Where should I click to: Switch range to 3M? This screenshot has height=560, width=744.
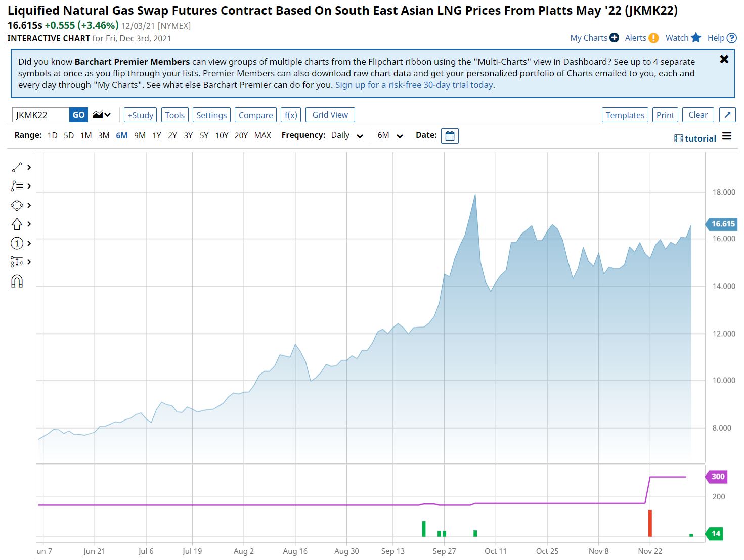click(x=104, y=135)
